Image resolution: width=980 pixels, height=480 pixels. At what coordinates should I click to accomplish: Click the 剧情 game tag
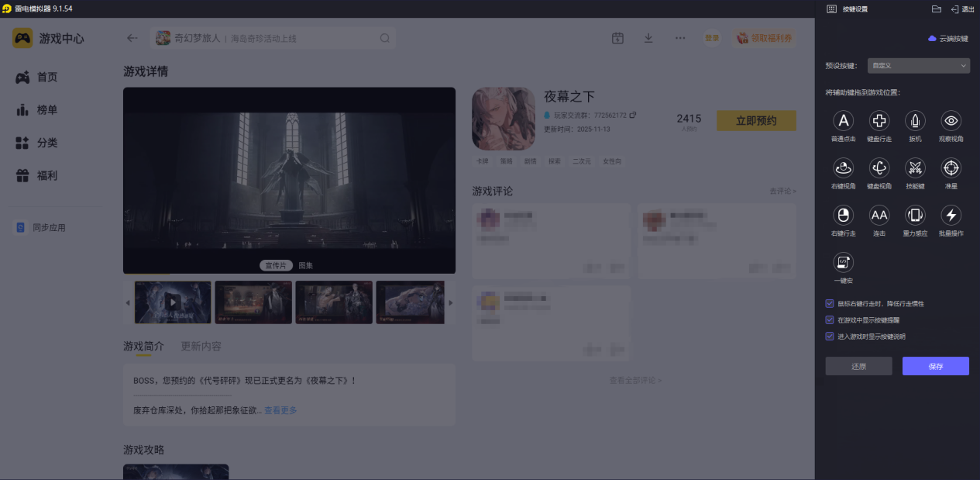coord(530,161)
